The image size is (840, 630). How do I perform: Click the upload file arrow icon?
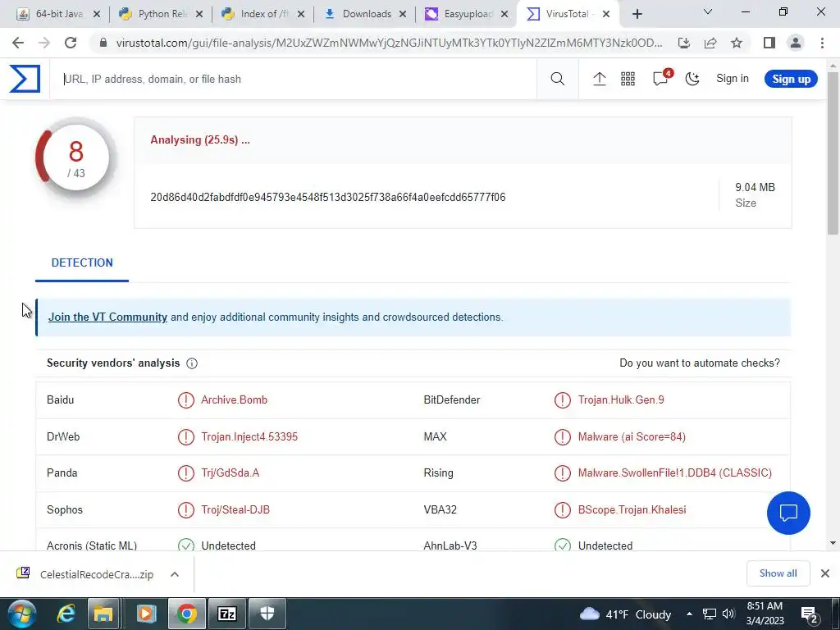coord(600,79)
